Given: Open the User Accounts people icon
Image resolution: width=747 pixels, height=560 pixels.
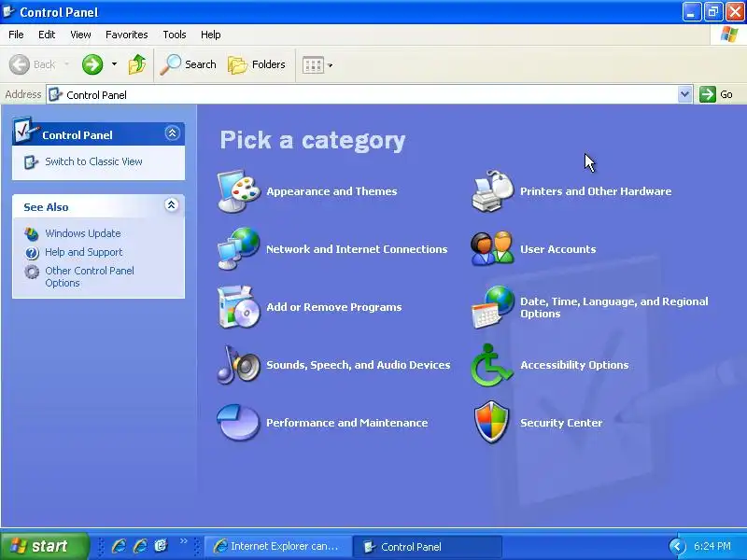Looking at the screenshot, I should click(x=493, y=248).
